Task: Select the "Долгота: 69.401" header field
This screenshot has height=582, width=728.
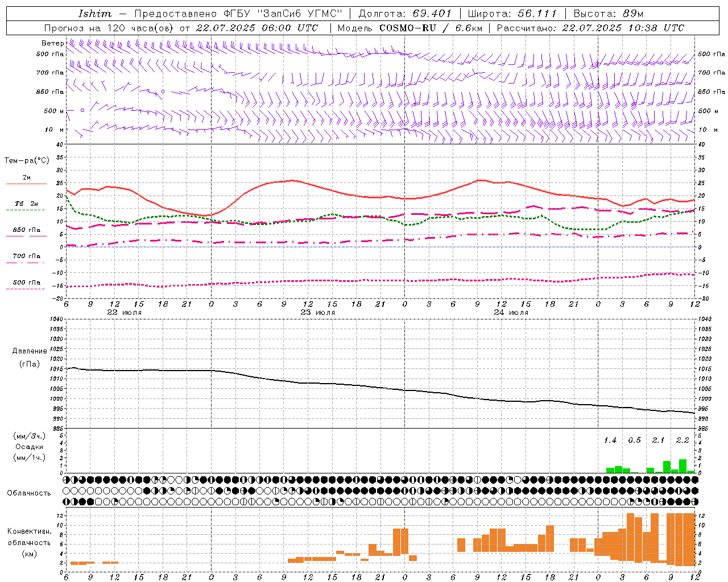Action: pyautogui.click(x=405, y=14)
